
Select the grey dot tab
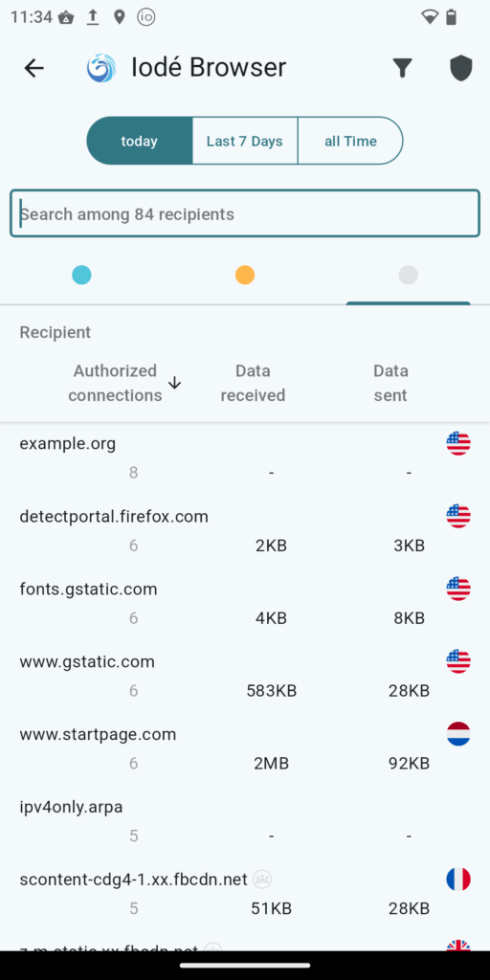pyautogui.click(x=408, y=275)
